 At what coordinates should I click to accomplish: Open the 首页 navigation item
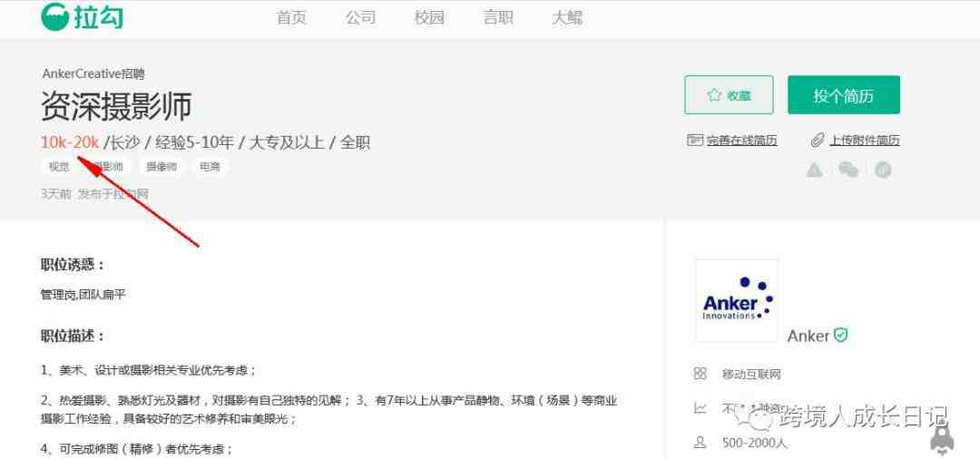[x=291, y=17]
